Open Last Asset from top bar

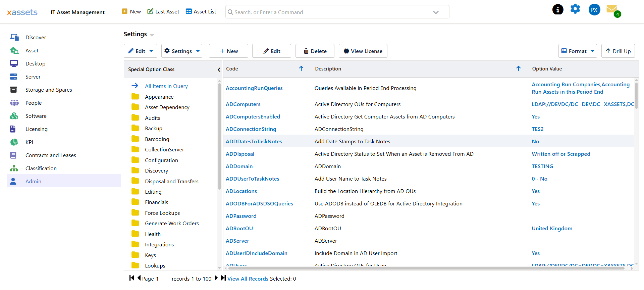[163, 11]
